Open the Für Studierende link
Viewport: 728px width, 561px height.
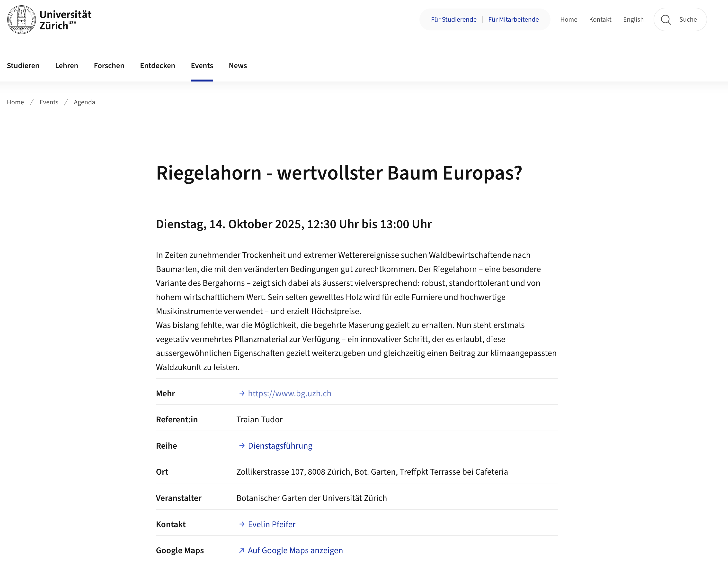[453, 19]
